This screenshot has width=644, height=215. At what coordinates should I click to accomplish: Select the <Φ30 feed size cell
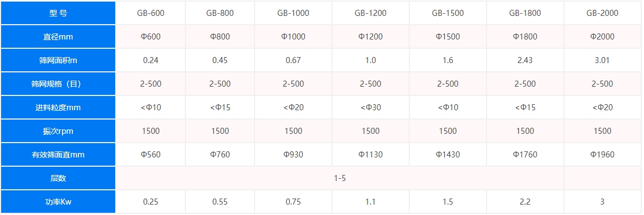(x=370, y=108)
